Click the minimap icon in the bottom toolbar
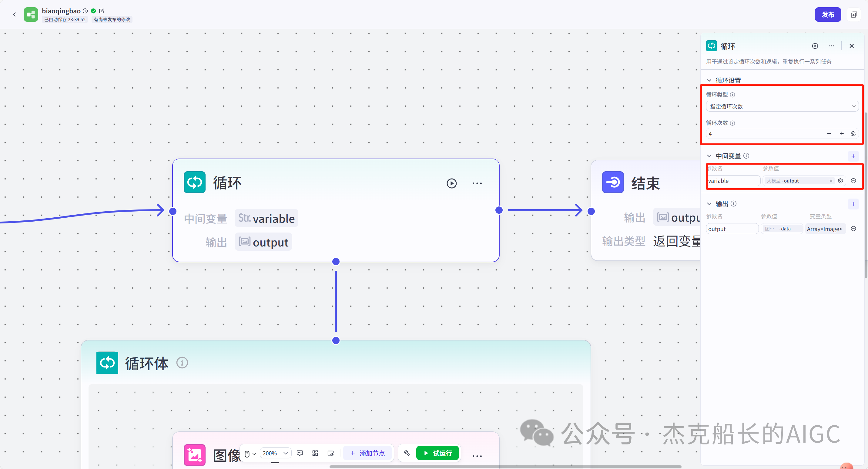868x469 pixels. [330, 453]
